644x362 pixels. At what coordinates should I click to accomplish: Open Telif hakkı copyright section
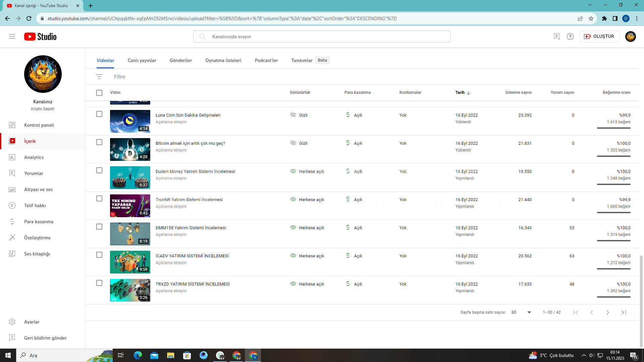[35, 205]
